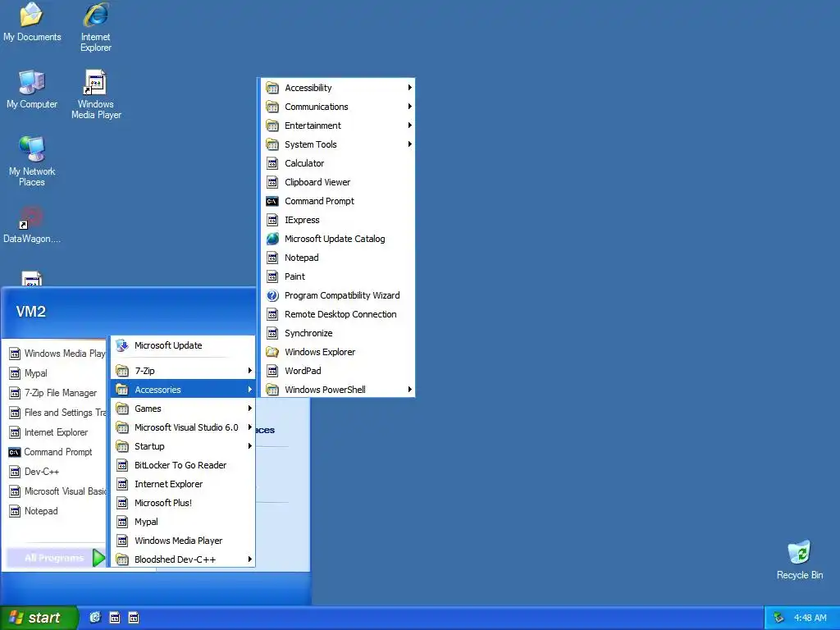Click All Programs button
Image resolution: width=840 pixels, height=630 pixels.
(56, 558)
